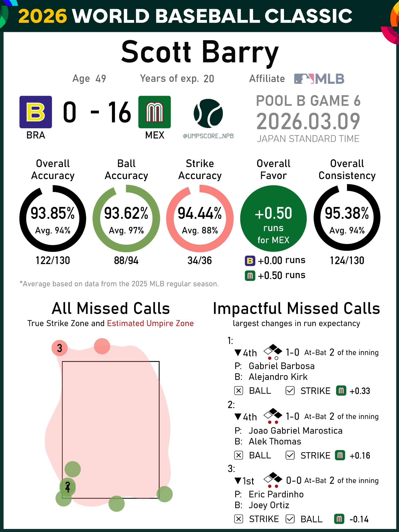
Task: Click Brazil icon beside +0.00 runs
Action: pos(250,261)
